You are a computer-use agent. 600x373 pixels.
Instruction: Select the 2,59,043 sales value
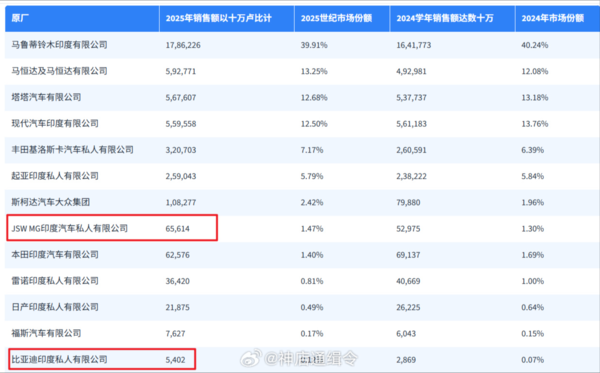tap(181, 176)
